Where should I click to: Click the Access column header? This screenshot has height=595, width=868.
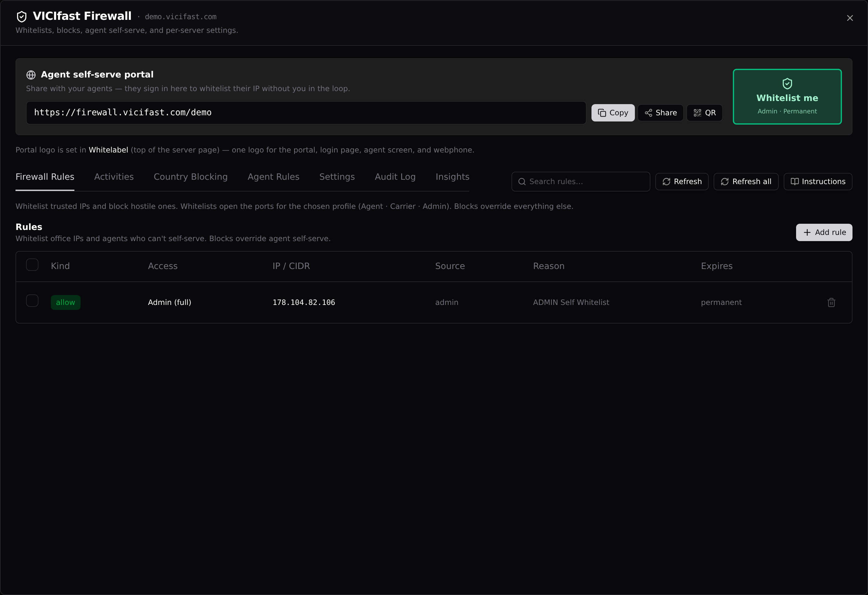tap(162, 266)
